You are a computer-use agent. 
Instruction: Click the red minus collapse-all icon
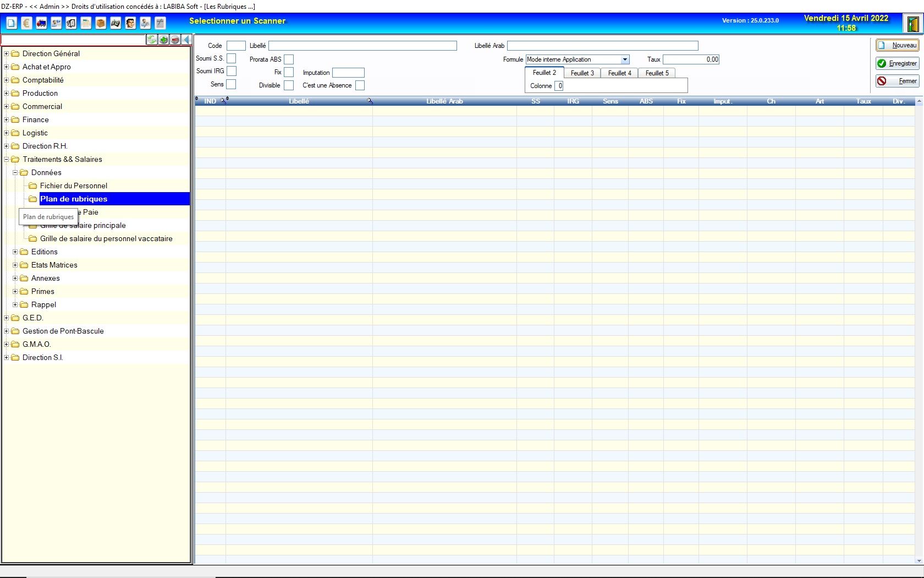coord(175,40)
